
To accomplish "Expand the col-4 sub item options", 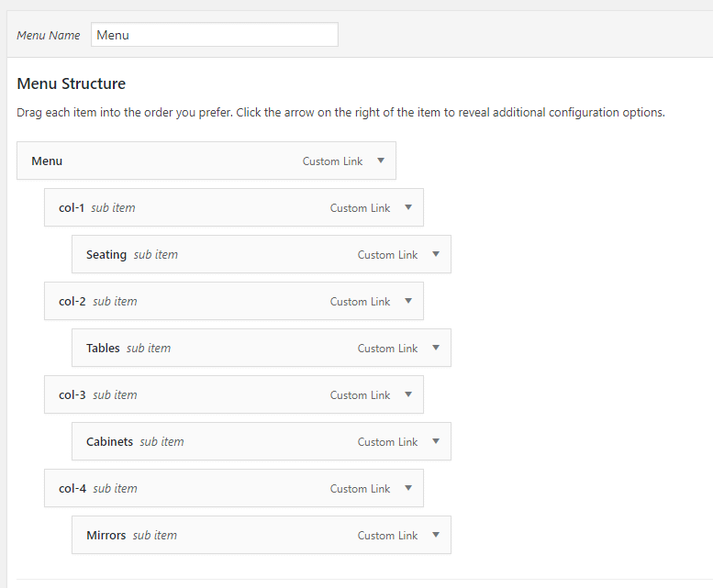I will [x=408, y=489].
